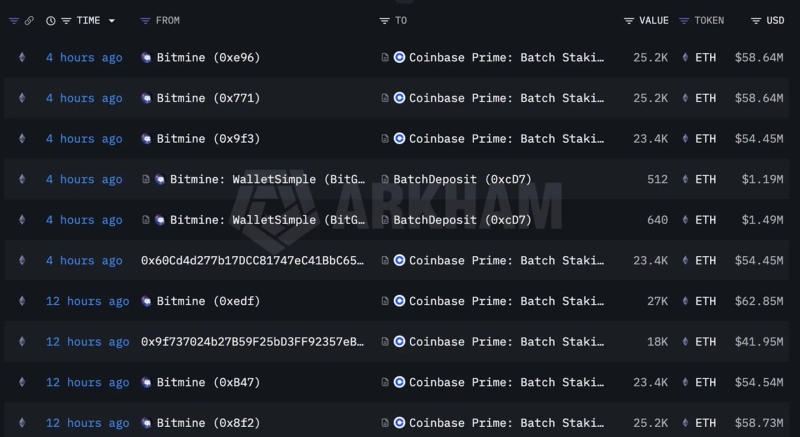
Task: Click the "12 hours ago" timestamp for Bitmine (0xedf)
Action: [87, 301]
